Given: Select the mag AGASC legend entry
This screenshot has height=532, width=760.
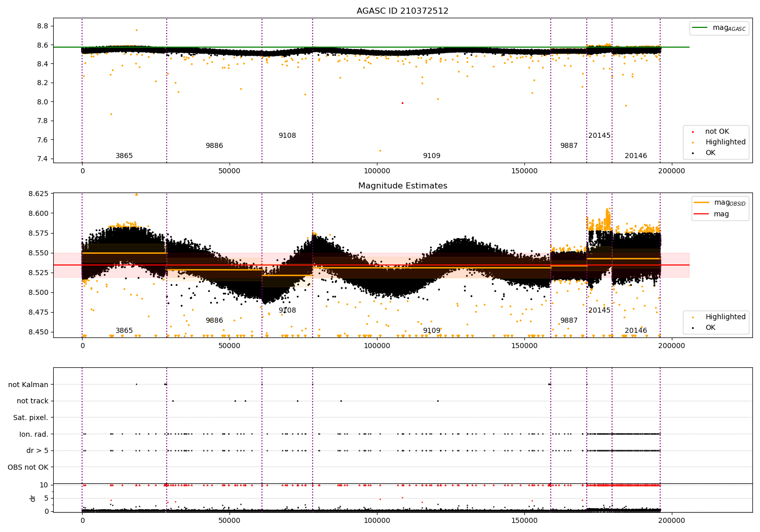Looking at the screenshot, I should click(719, 28).
